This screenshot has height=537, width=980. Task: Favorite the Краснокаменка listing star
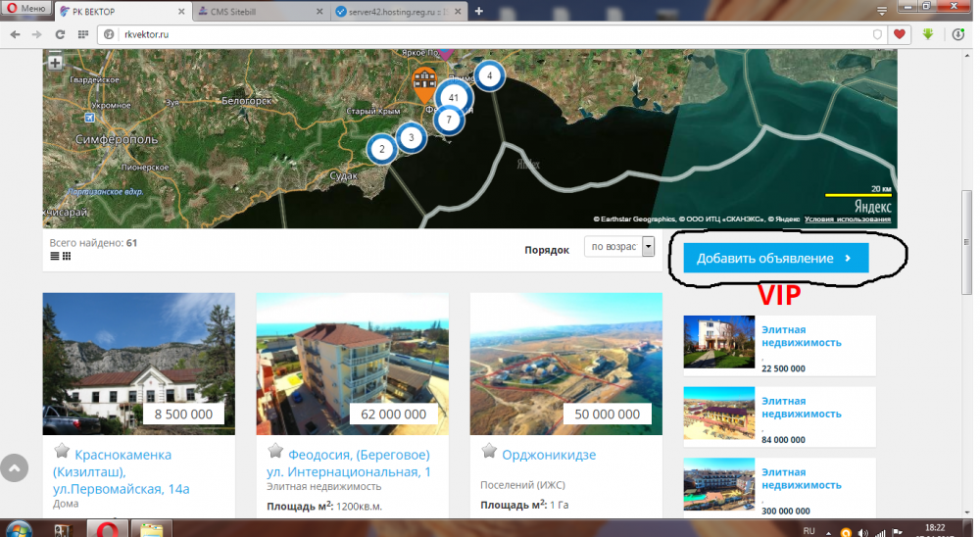click(62, 450)
